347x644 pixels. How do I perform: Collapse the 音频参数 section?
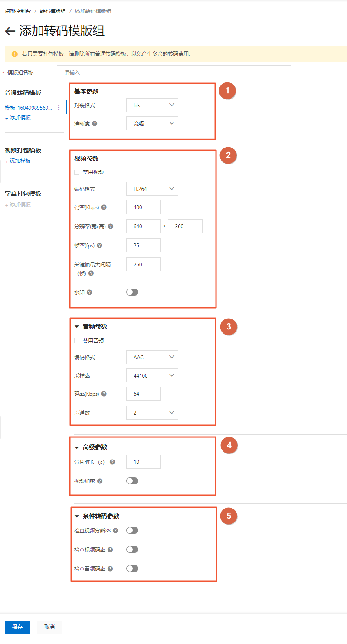pos(77,326)
